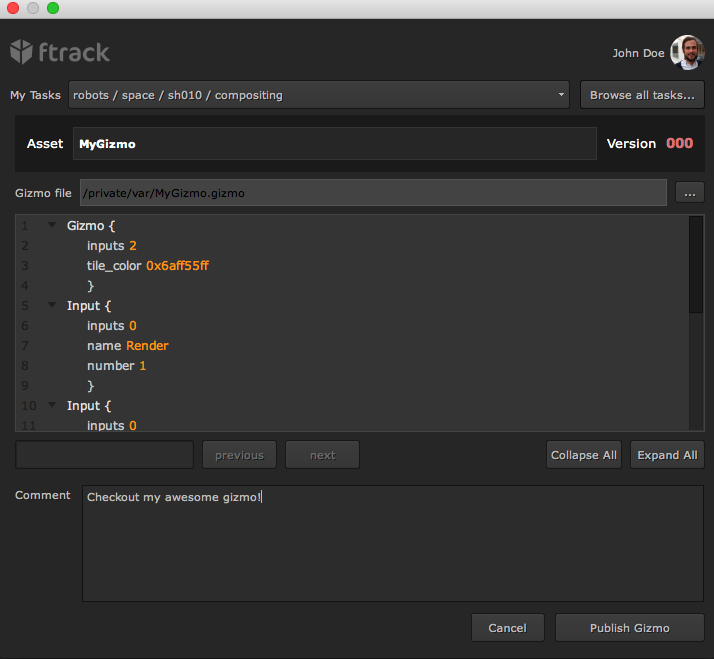Click the tile_color value 0x6aff55ff
This screenshot has width=714, height=659.
[x=177, y=266]
